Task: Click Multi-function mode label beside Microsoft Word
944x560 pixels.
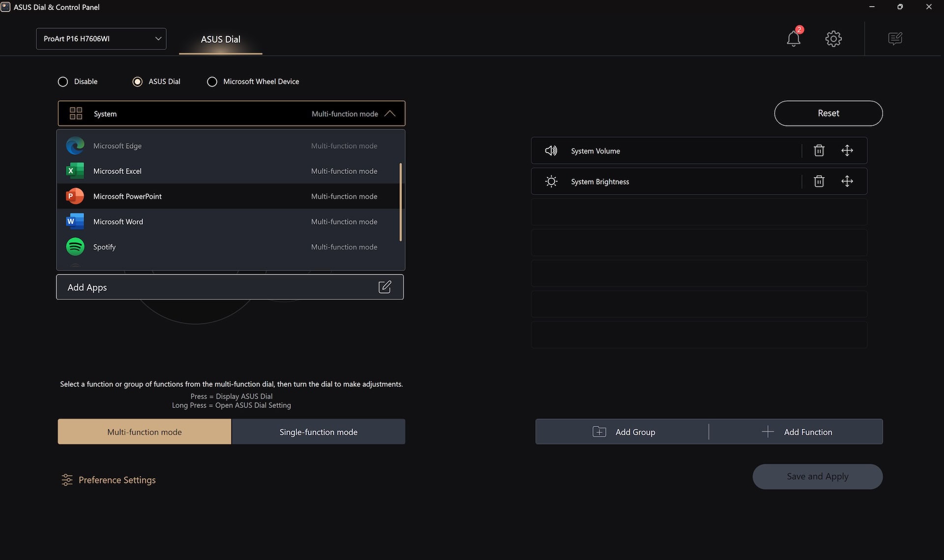Action: 344,222
